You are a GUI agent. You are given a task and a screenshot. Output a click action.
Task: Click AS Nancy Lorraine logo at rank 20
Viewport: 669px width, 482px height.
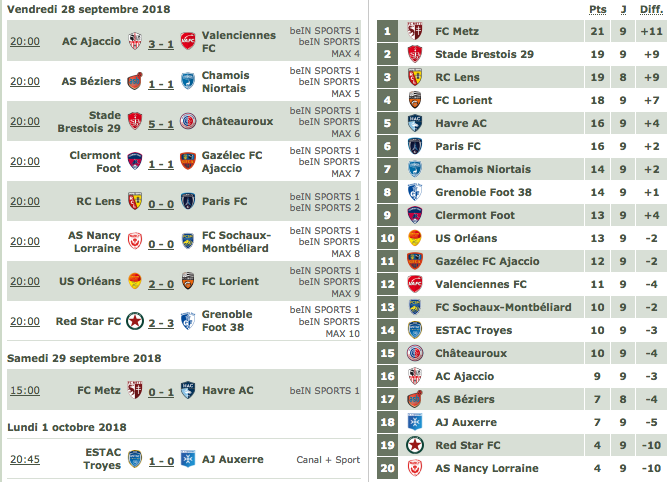click(415, 468)
